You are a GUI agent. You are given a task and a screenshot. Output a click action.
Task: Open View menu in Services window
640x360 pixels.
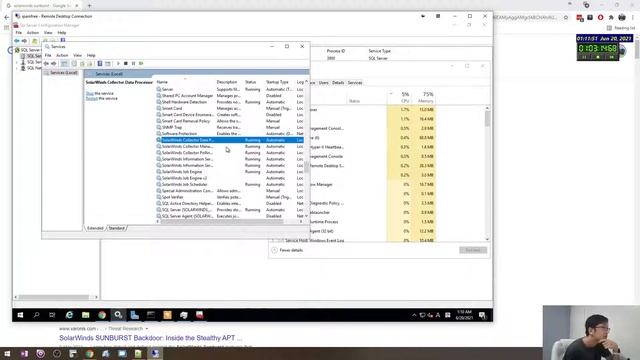click(x=77, y=55)
